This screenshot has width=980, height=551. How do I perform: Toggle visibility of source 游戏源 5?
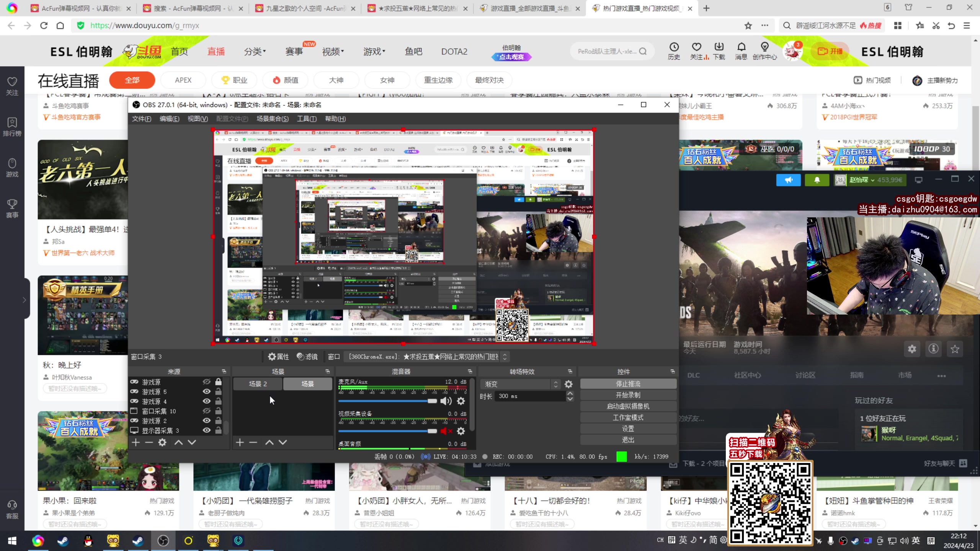(x=206, y=391)
